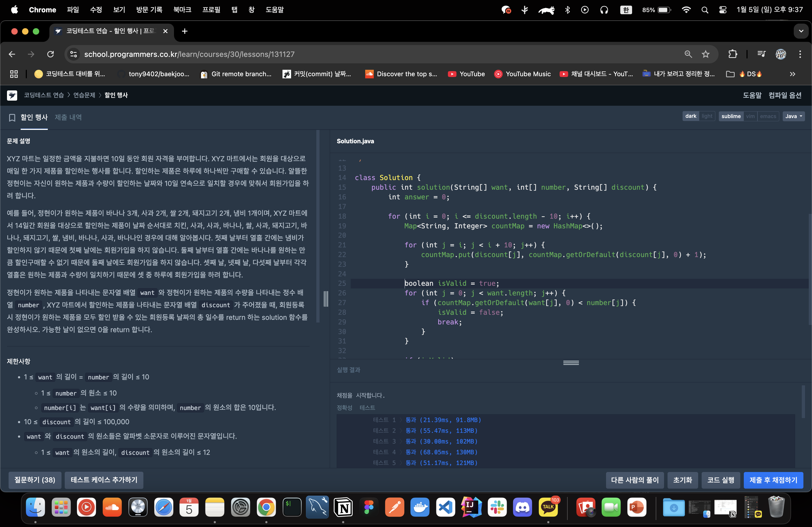Click 코드 실행 button
The width and height of the screenshot is (812, 527).
(720, 480)
